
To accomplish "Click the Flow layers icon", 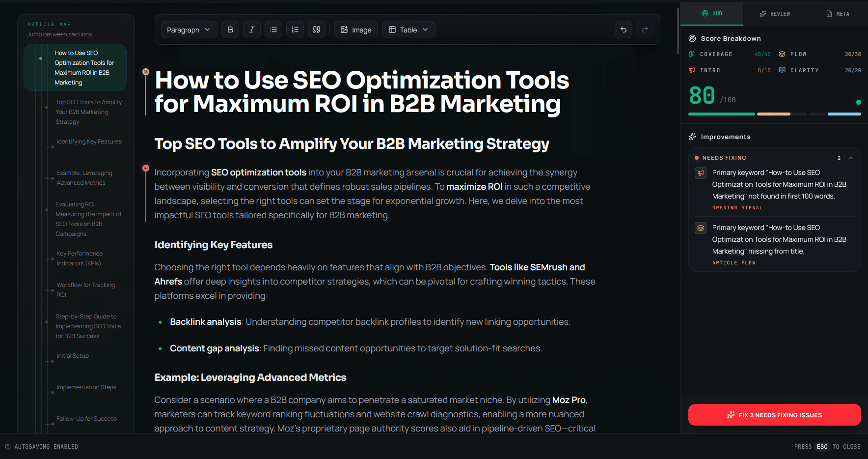I will (x=782, y=54).
